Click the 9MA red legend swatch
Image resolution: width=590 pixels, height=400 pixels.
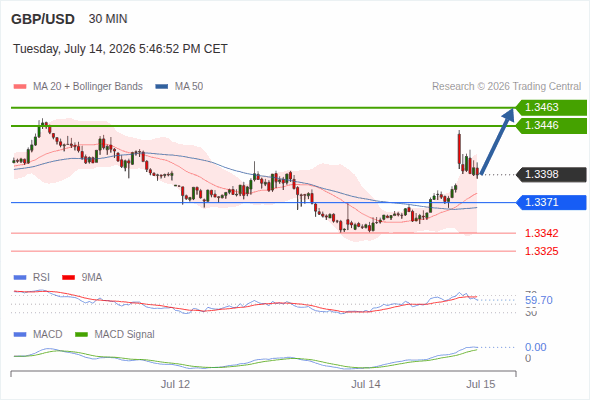tap(68, 278)
